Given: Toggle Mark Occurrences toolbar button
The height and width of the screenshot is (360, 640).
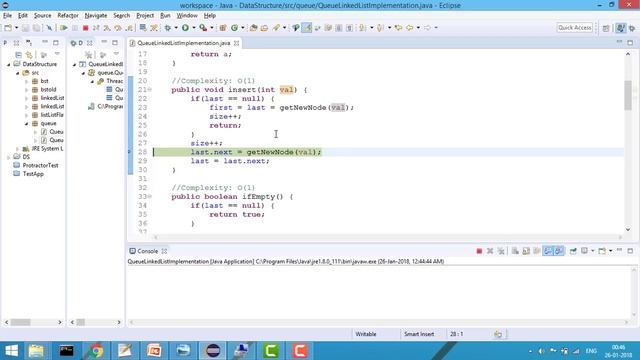Looking at the screenshot, I should click(307, 28).
